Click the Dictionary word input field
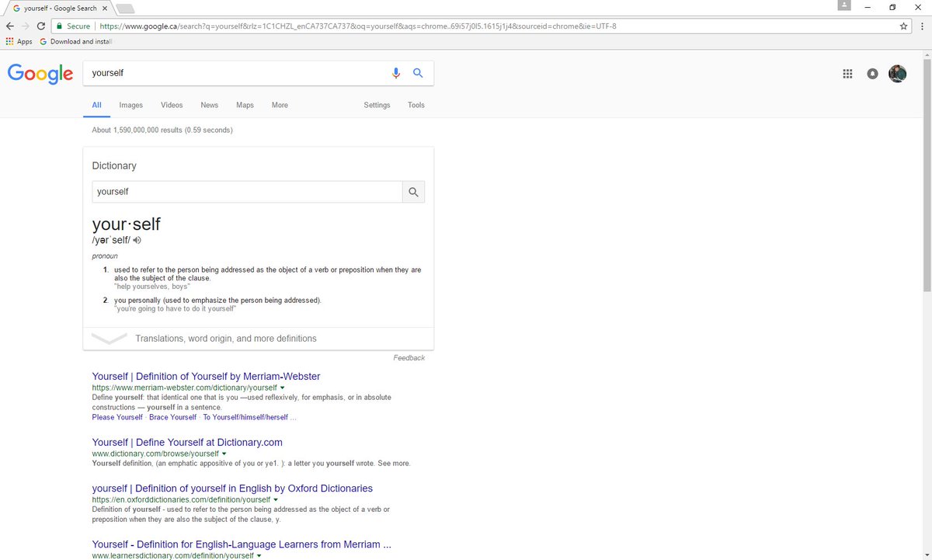 (247, 192)
